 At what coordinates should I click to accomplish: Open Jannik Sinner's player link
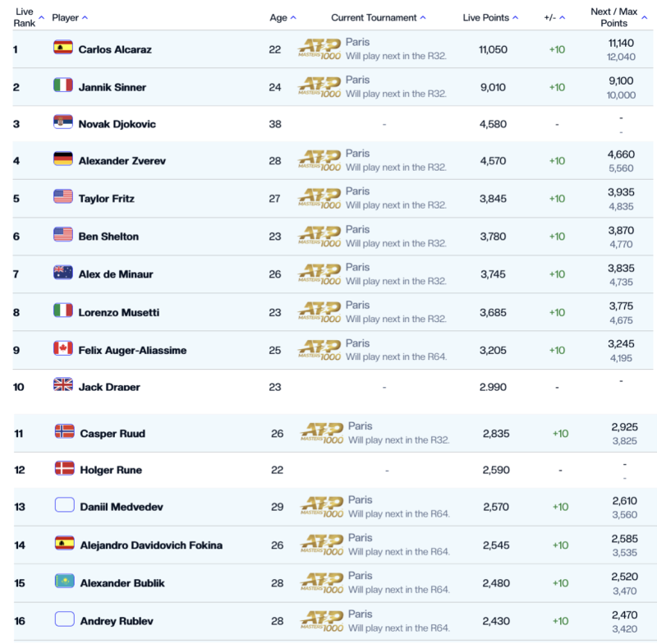(x=114, y=86)
